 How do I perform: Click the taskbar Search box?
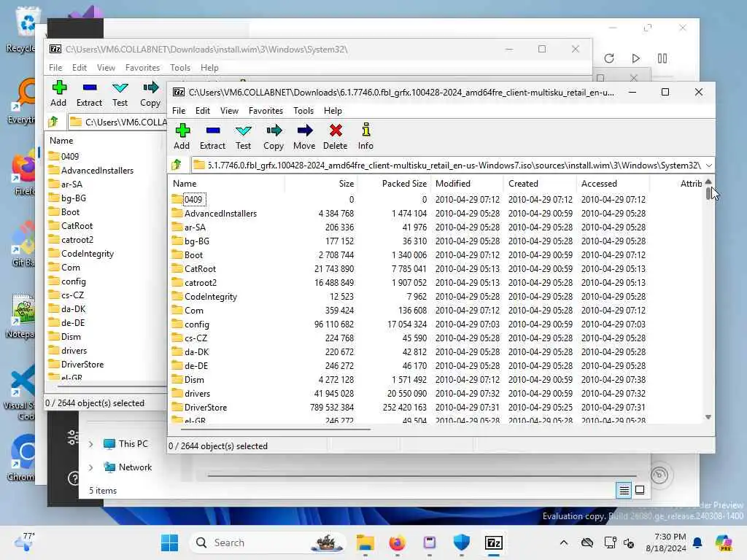pos(268,542)
